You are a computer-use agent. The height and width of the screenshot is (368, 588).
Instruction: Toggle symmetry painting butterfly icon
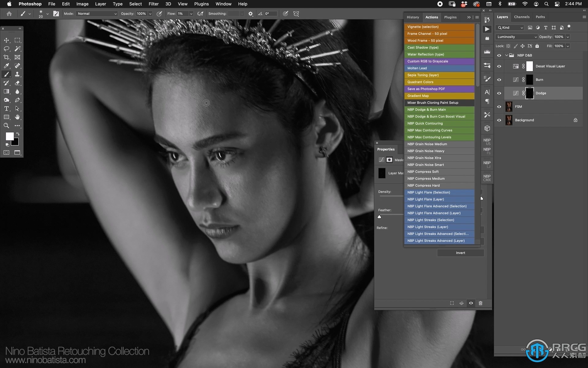[x=296, y=13]
